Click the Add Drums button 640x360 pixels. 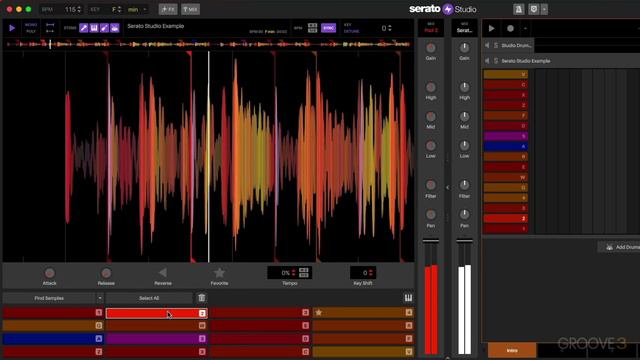pyautogui.click(x=620, y=247)
